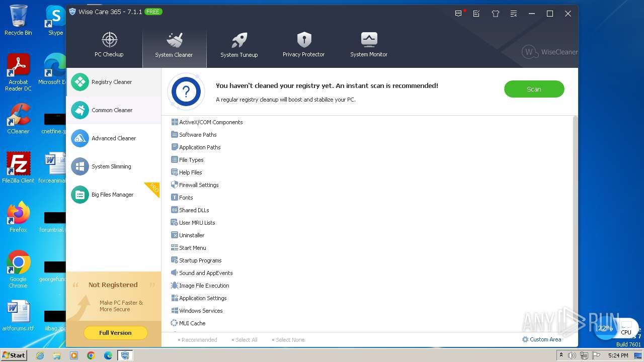This screenshot has height=362, width=644.
Task: Click the registry list vertical scrollbar
Action: (x=575, y=224)
